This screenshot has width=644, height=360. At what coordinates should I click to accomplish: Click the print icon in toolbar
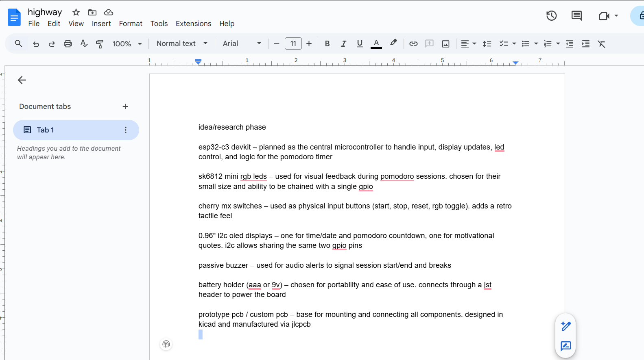tap(68, 44)
